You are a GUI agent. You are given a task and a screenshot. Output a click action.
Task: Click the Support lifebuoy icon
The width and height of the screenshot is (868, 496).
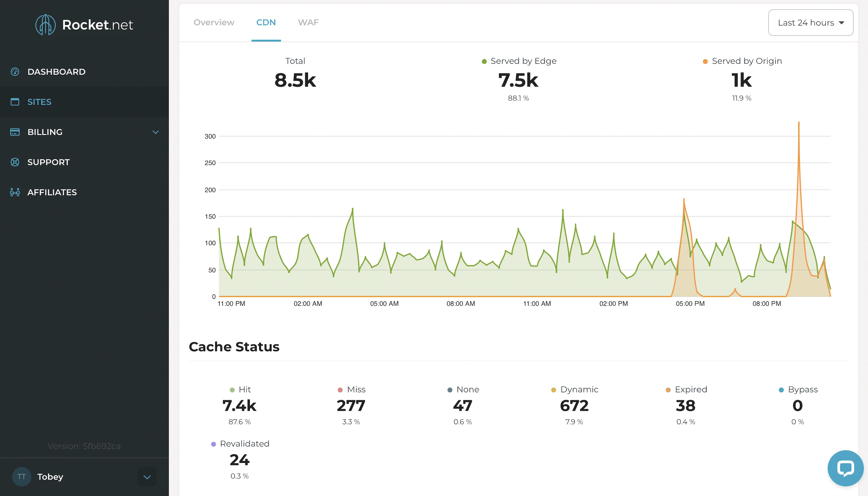(15, 162)
